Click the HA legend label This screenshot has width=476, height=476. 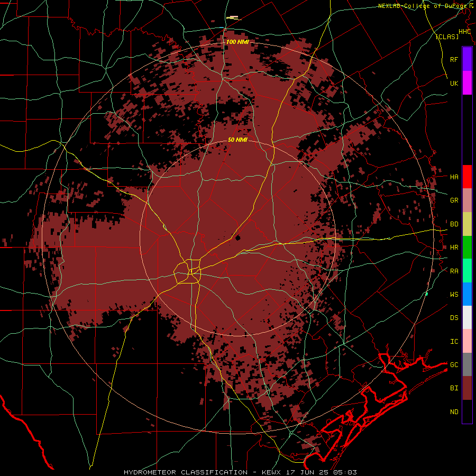tap(454, 177)
